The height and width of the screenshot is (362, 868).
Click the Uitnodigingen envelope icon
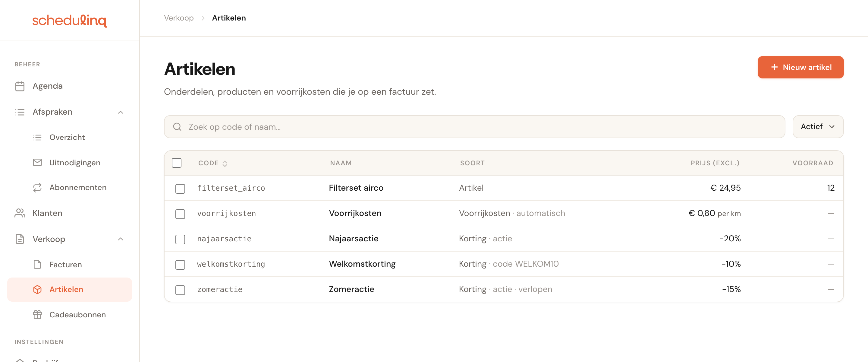37,163
